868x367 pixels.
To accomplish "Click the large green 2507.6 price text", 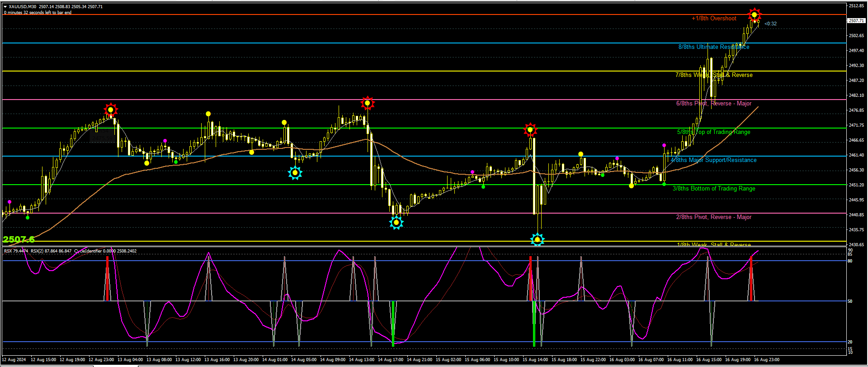I will [19, 239].
